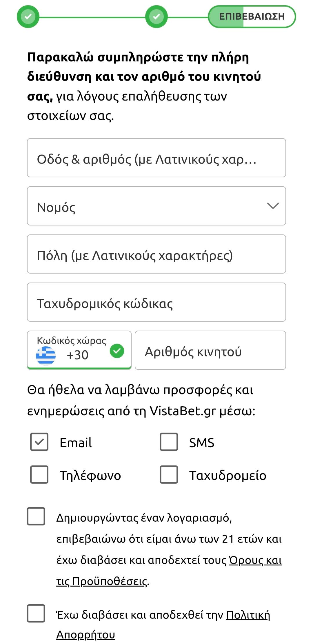The image size is (313, 644).
Task: Click the second completed step checkmark icon
Action: 156,17
